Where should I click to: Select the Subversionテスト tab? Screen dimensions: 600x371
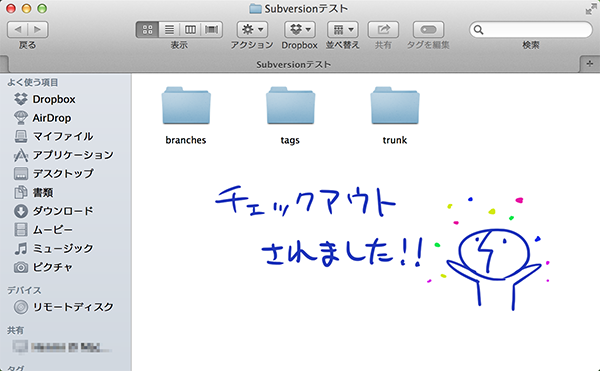point(293,64)
